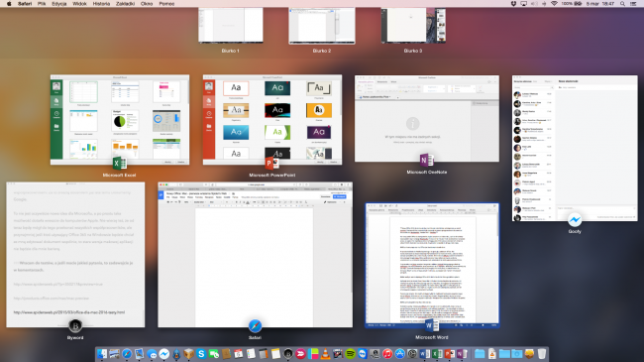This screenshot has height=362, width=644.
Task: Click the Safari app menu in menu bar
Action: coord(25,4)
